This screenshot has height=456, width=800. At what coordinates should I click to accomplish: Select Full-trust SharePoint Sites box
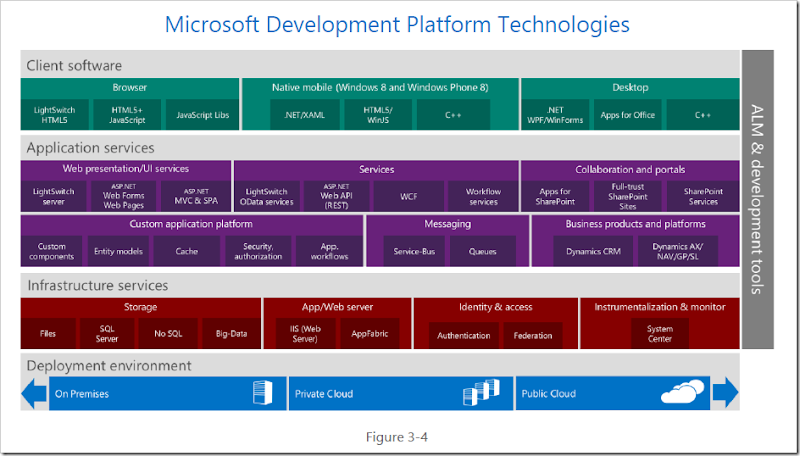tap(628, 196)
